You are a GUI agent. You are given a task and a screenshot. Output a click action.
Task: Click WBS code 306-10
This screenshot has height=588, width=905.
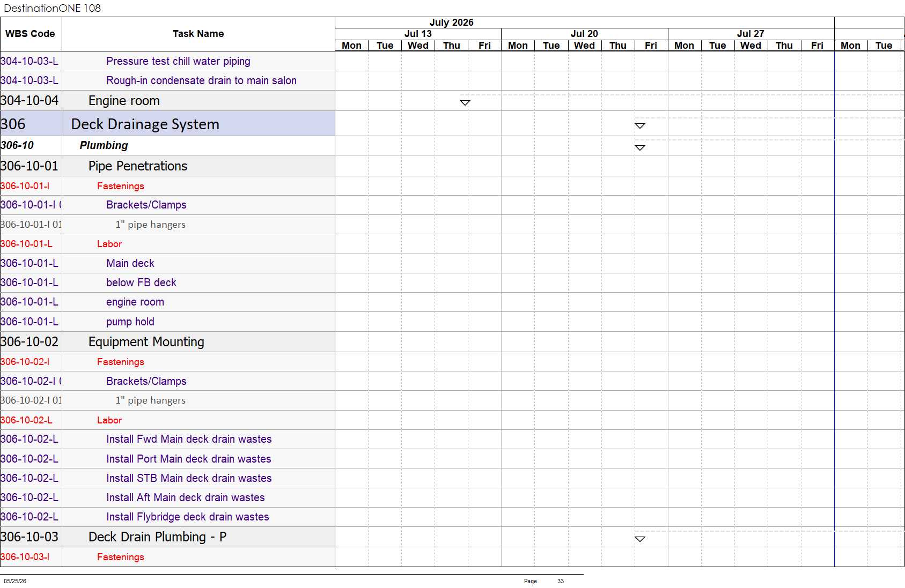coord(17,145)
